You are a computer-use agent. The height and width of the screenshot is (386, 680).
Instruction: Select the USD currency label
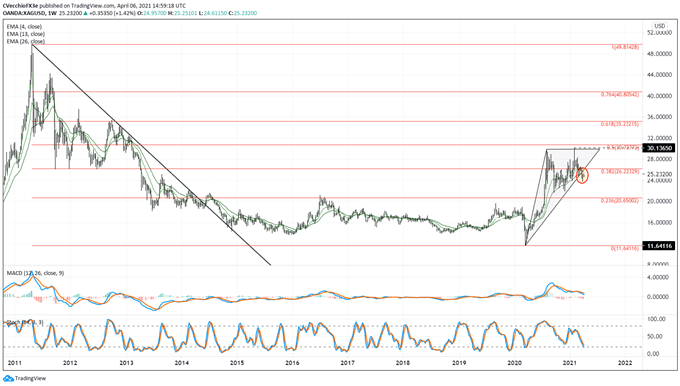coord(659,26)
